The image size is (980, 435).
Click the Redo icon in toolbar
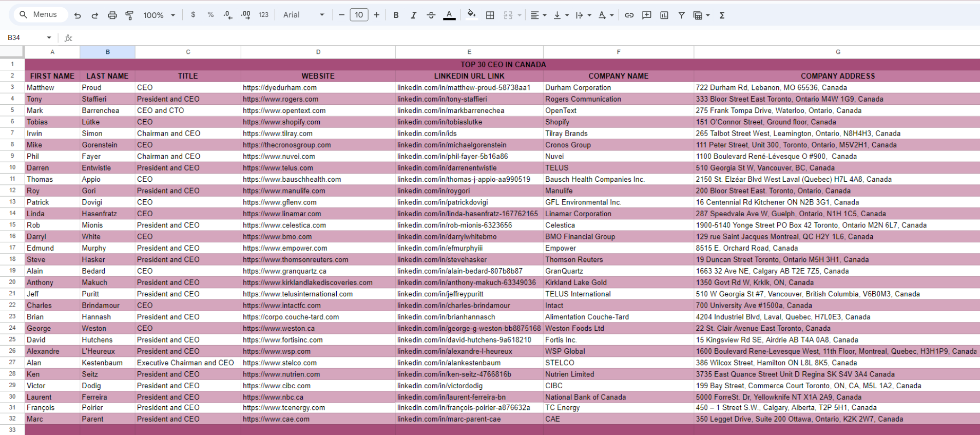[x=95, y=15]
